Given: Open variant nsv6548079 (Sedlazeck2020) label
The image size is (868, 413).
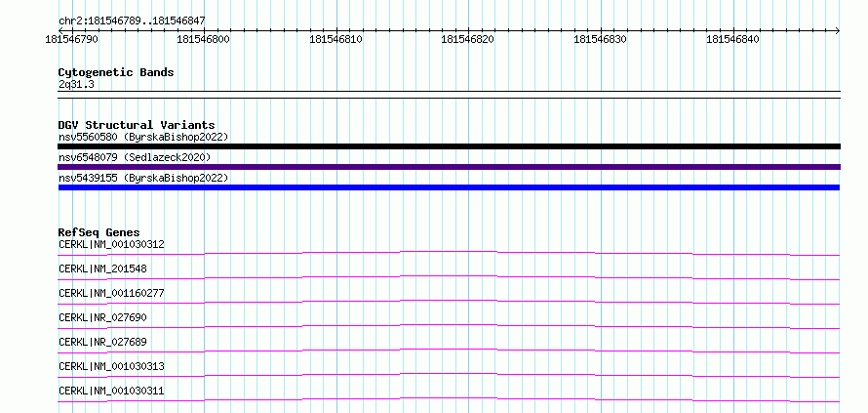Looking at the screenshot, I should click(135, 157).
